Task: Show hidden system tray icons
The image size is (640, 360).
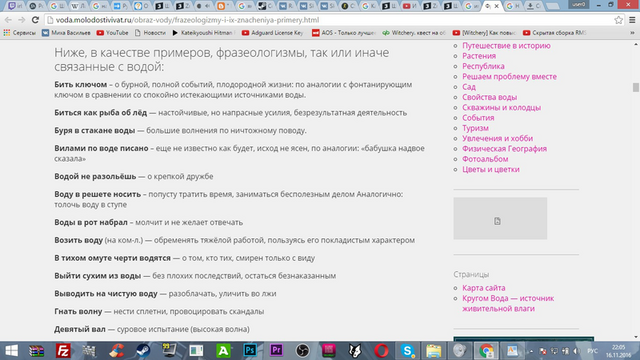Action: tap(531, 351)
